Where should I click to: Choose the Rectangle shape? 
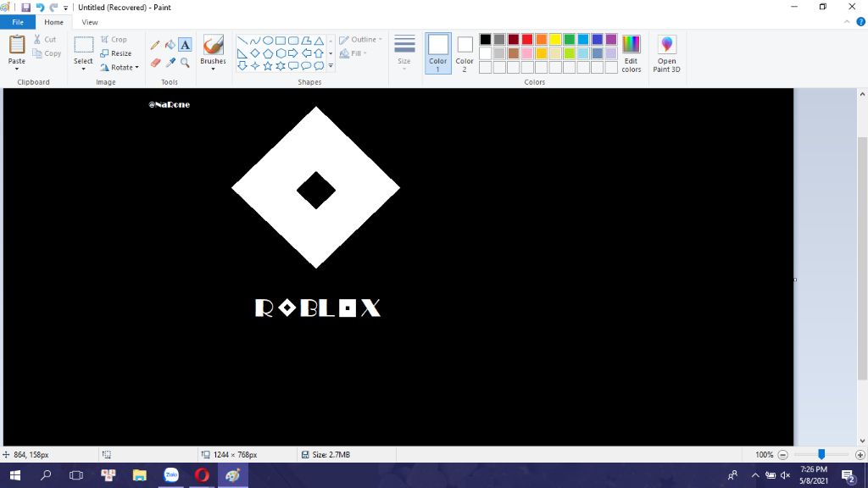pos(280,41)
